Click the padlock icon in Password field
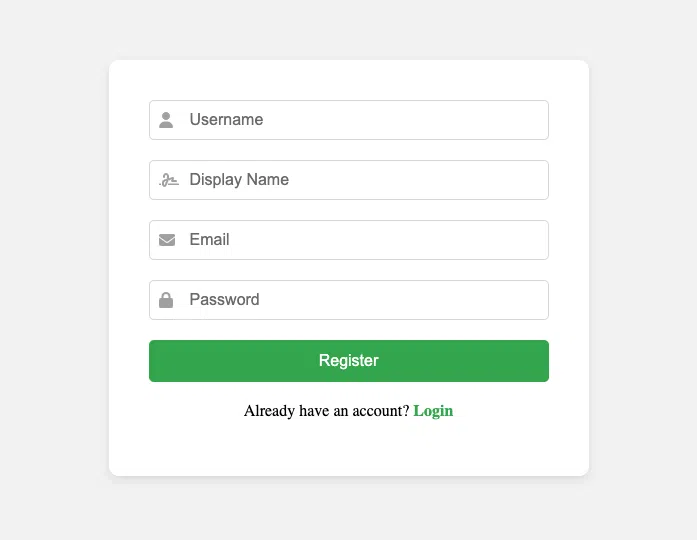697x540 pixels. click(166, 300)
